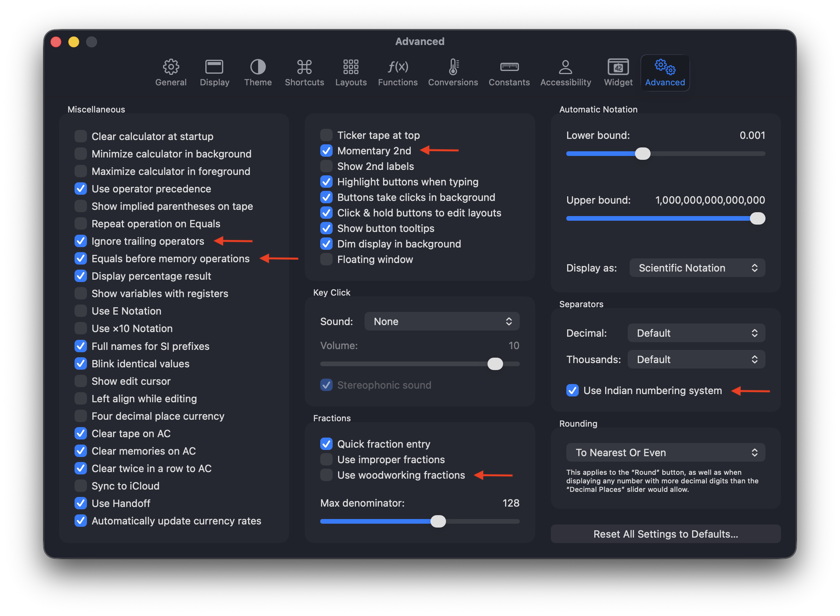This screenshot has width=840, height=616.
Task: Disable Equals before memory operations
Action: point(81,258)
